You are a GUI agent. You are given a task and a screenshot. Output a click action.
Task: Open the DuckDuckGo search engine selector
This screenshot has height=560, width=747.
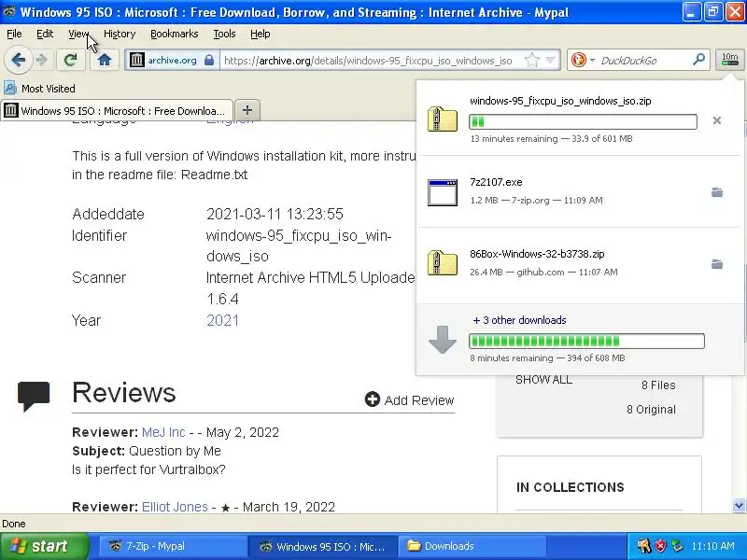point(583,60)
